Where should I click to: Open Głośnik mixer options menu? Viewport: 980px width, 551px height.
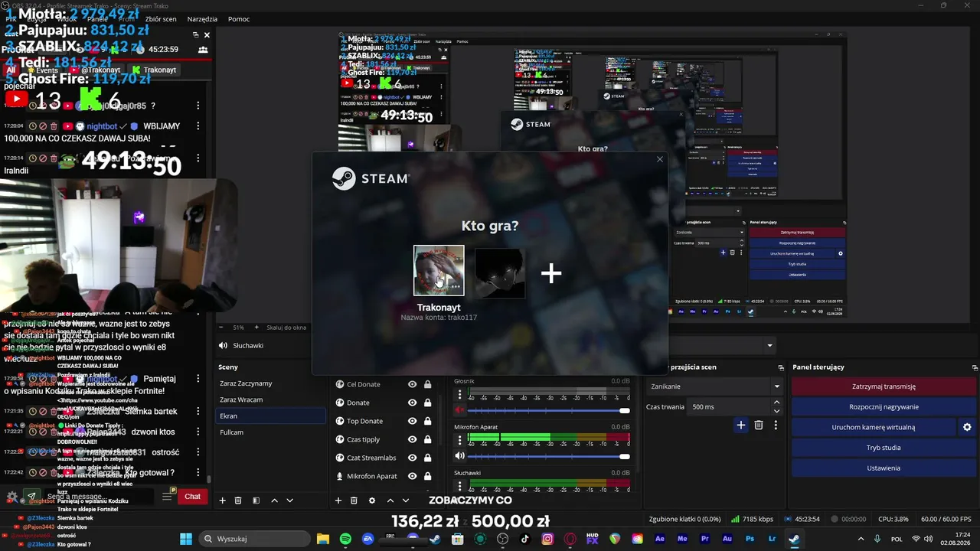tap(460, 395)
